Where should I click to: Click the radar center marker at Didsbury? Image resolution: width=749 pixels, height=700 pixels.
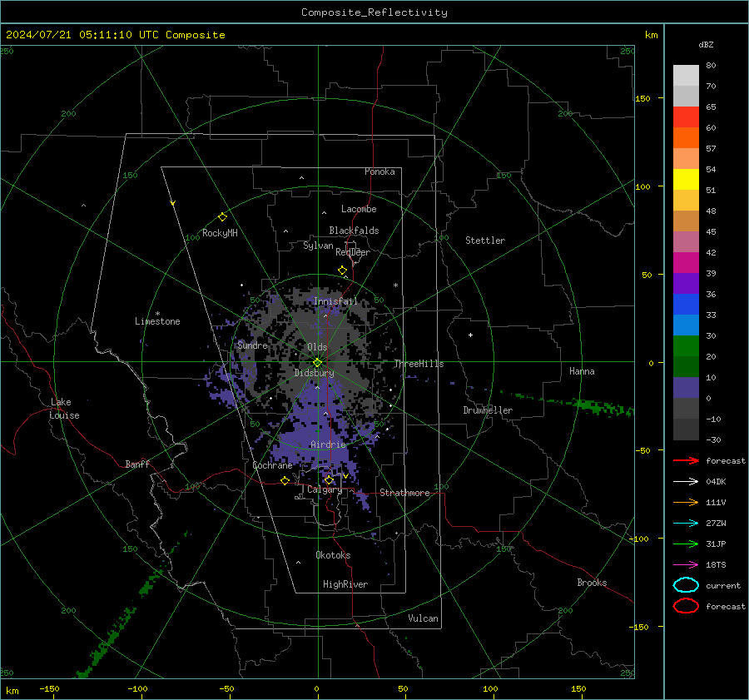click(317, 363)
